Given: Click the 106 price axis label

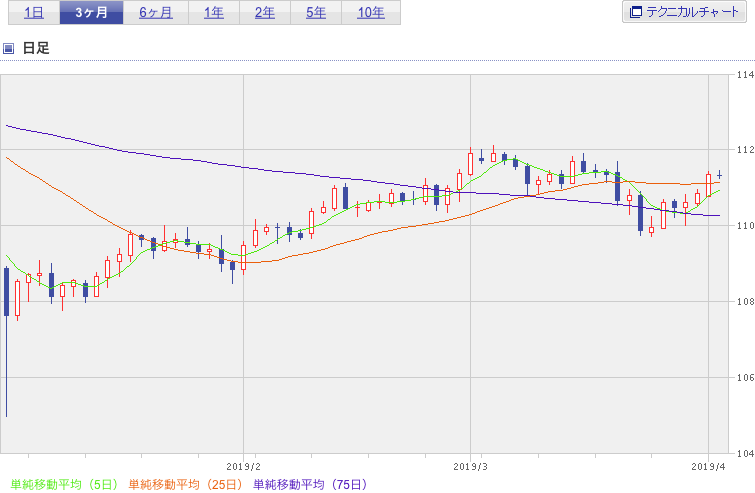Looking at the screenshot, I should coord(746,378).
